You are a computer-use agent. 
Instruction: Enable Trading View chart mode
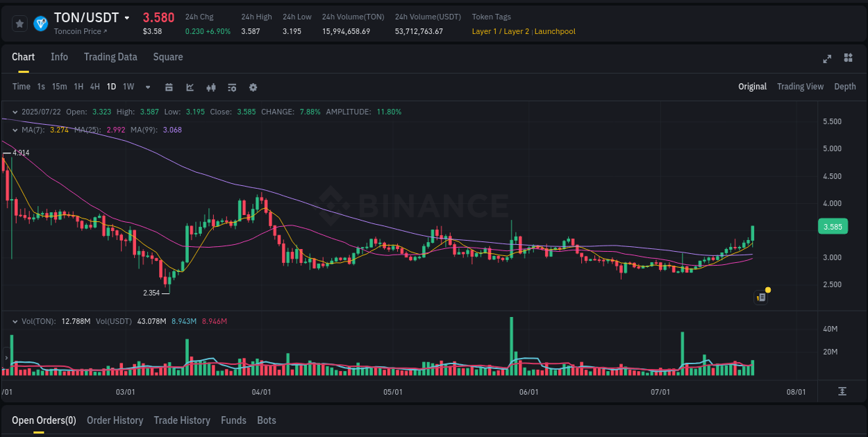tap(800, 87)
